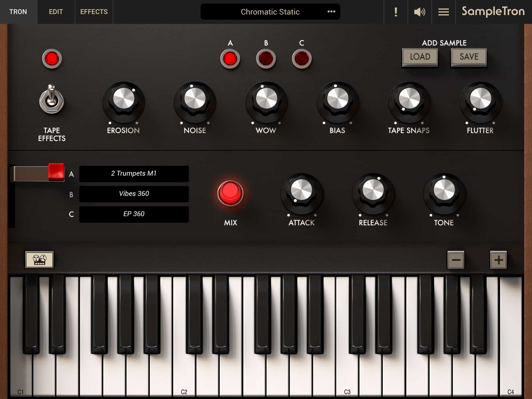Shift keyboard range down with minus

point(456,260)
